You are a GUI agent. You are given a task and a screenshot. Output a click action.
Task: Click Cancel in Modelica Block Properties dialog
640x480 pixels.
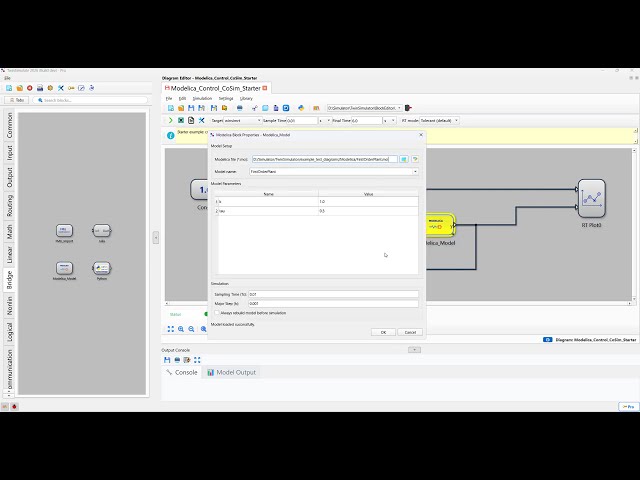410,332
